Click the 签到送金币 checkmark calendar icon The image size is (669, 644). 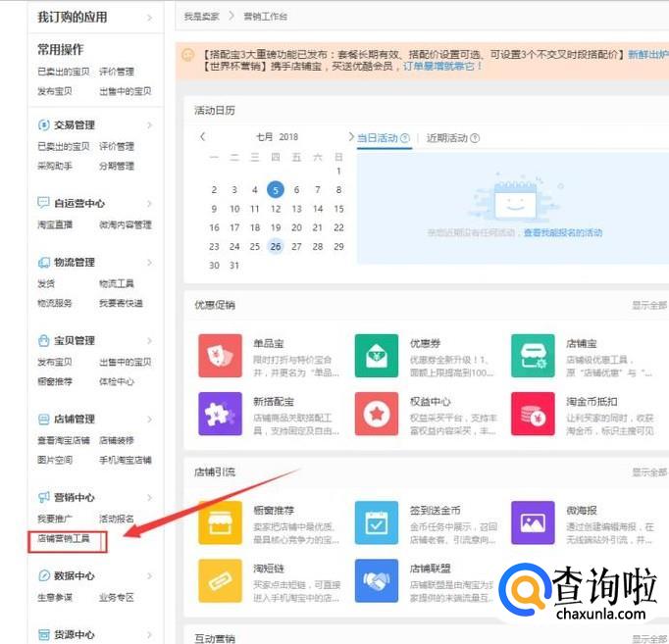[376, 521]
